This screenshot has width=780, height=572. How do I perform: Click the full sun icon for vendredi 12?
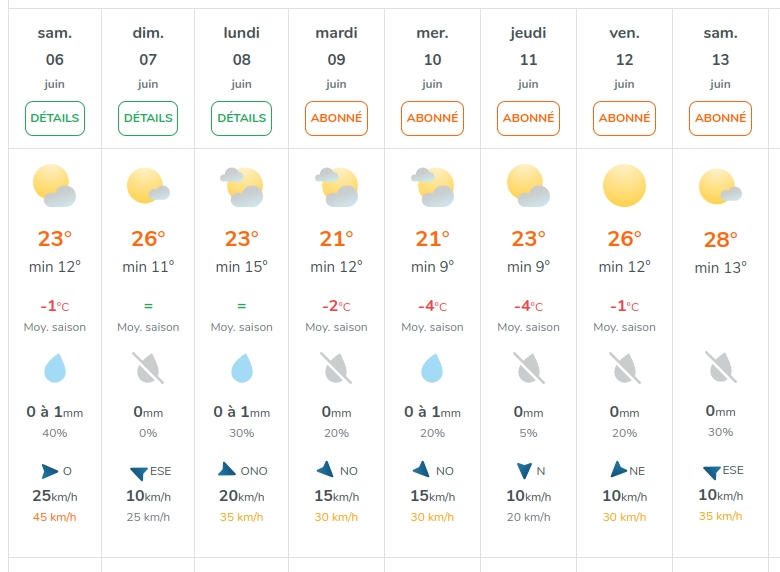pos(624,186)
